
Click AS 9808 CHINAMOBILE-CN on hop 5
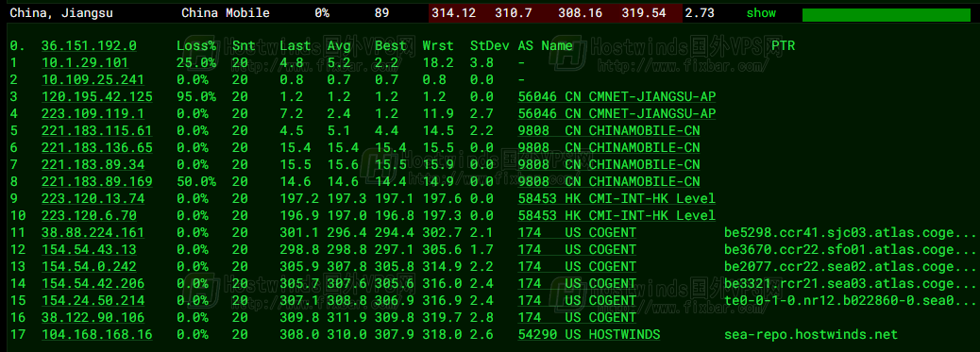click(x=609, y=130)
